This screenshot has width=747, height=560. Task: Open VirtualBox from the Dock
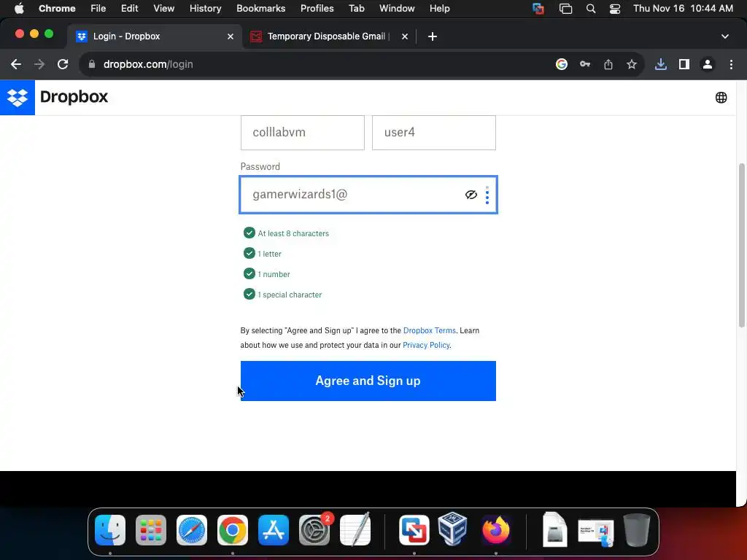pos(452,529)
